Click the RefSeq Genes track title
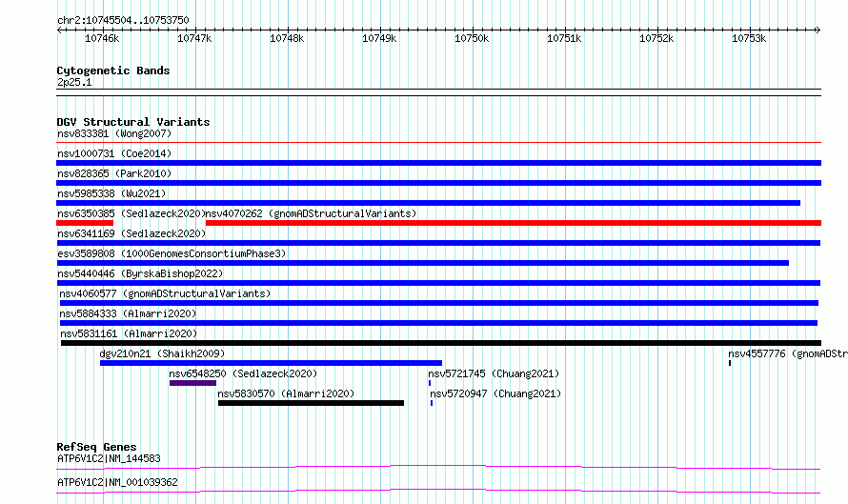The image size is (848, 504). pyautogui.click(x=97, y=447)
